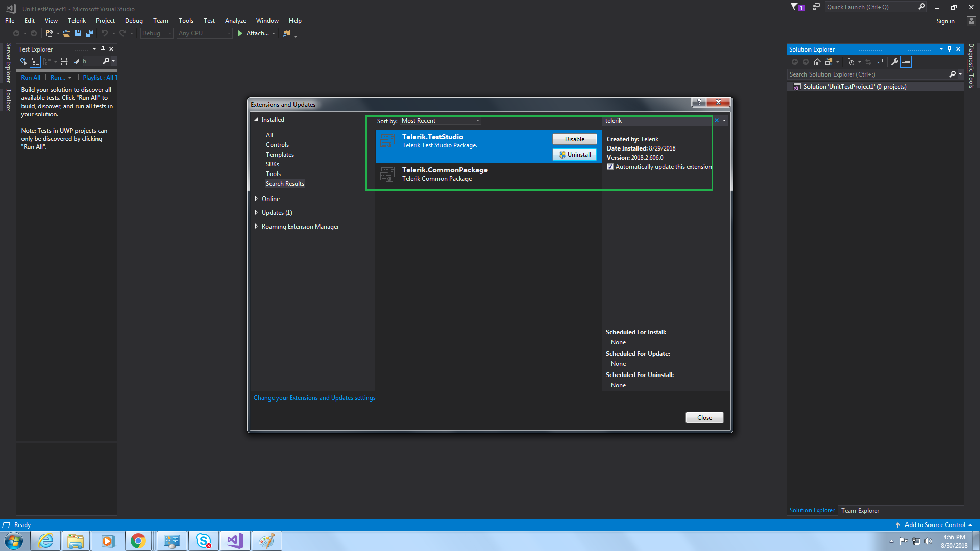Click Pending Changes Filter clock icon

(851, 62)
